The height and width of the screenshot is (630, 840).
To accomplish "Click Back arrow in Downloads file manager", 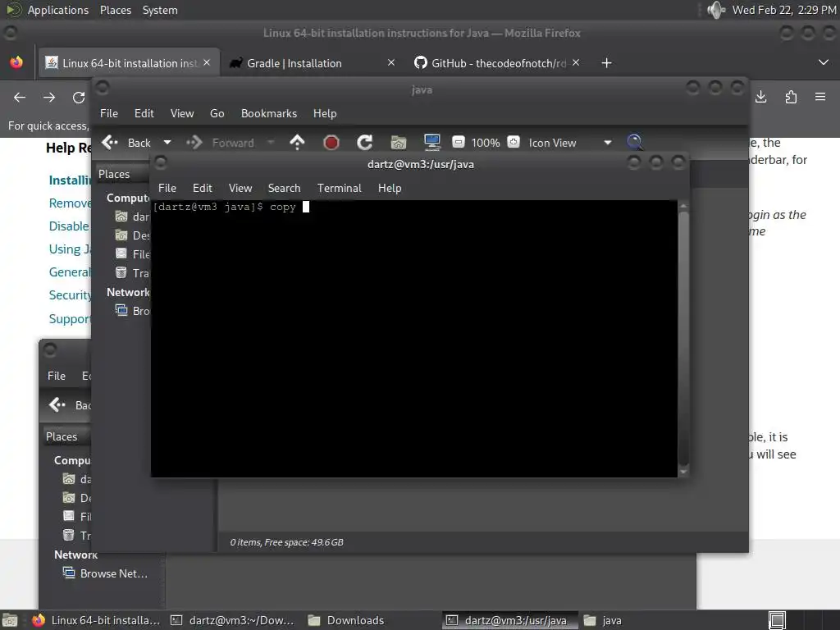I will pyautogui.click(x=57, y=404).
